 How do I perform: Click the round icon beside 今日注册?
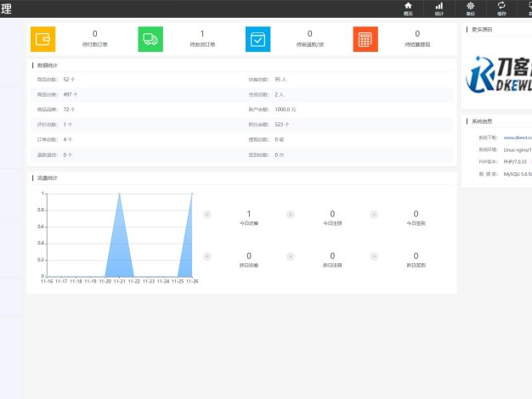291,215
